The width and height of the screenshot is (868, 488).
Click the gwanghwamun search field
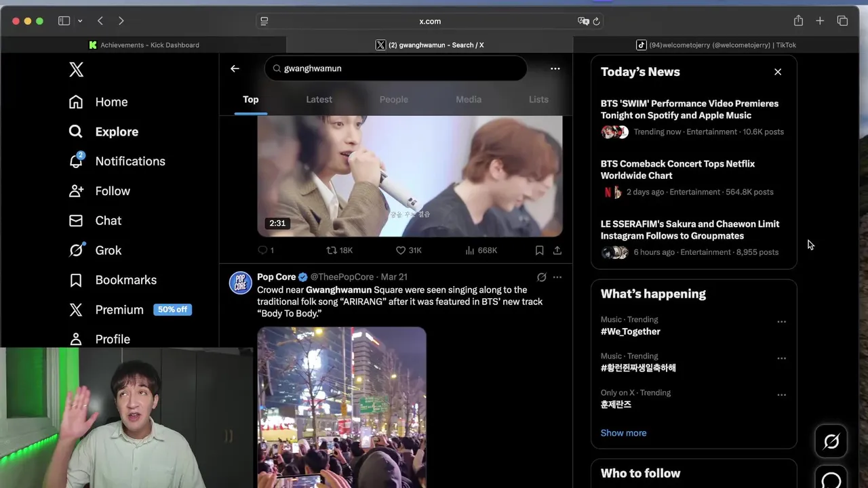pyautogui.click(x=396, y=68)
